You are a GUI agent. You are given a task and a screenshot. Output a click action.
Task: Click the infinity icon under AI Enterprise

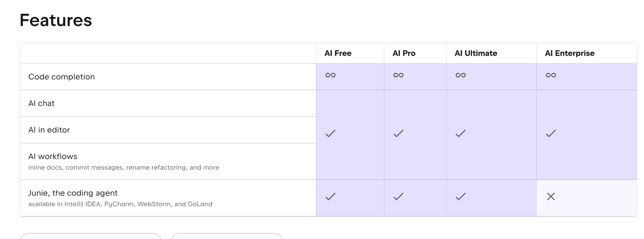pyautogui.click(x=551, y=75)
